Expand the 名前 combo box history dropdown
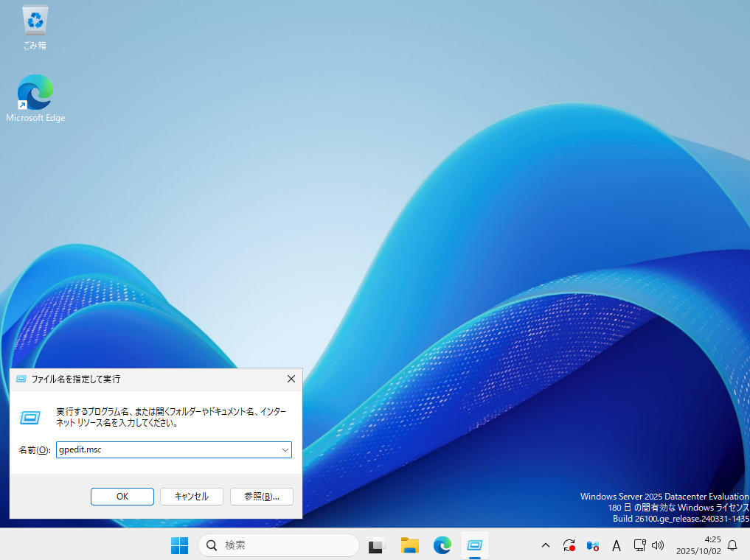This screenshot has width=750, height=560. click(x=285, y=449)
